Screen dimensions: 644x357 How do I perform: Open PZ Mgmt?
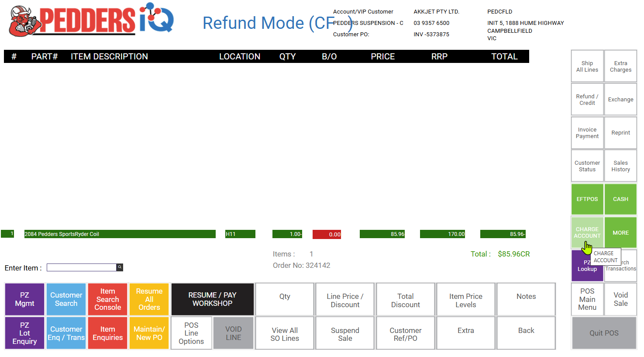tap(24, 299)
